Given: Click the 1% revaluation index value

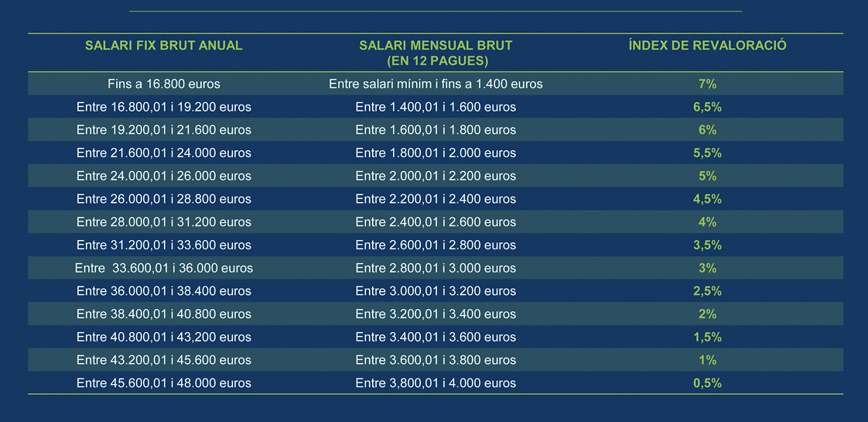Looking at the screenshot, I should pyautogui.click(x=707, y=360).
